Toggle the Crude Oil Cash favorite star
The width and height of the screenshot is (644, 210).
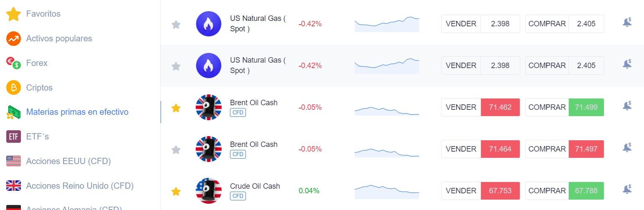(176, 192)
